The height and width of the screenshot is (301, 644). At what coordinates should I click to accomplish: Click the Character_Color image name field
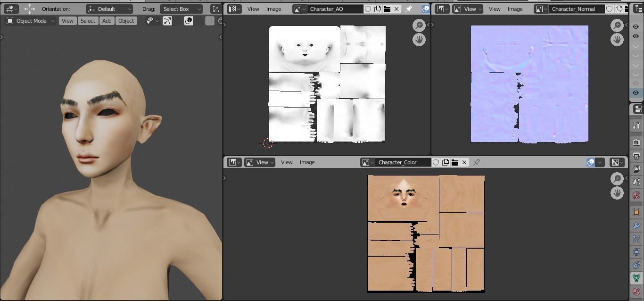point(403,162)
